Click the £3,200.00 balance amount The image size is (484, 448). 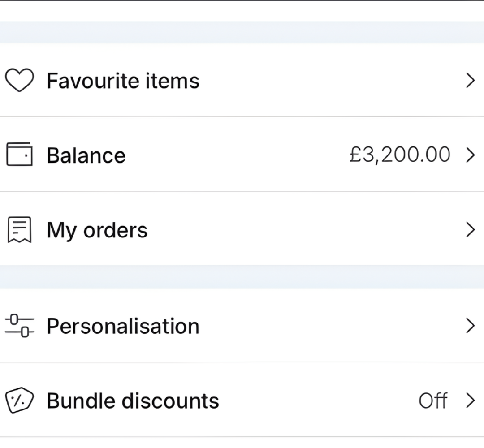tap(400, 155)
